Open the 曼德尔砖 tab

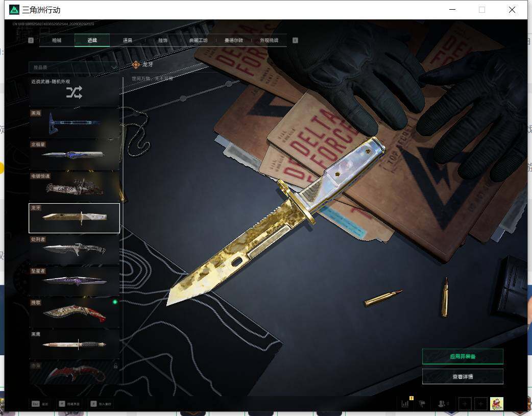[x=233, y=40]
